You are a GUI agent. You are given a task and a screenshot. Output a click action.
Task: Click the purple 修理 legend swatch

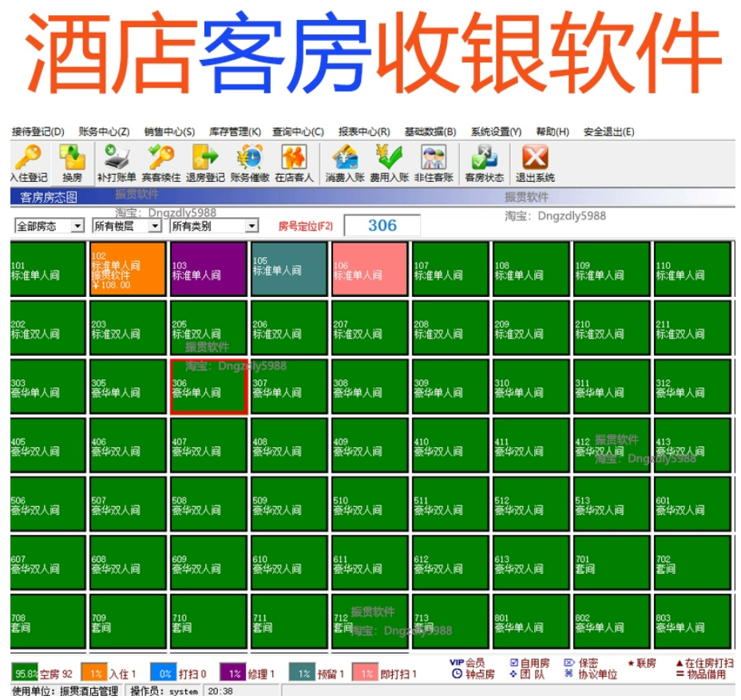coord(233,673)
